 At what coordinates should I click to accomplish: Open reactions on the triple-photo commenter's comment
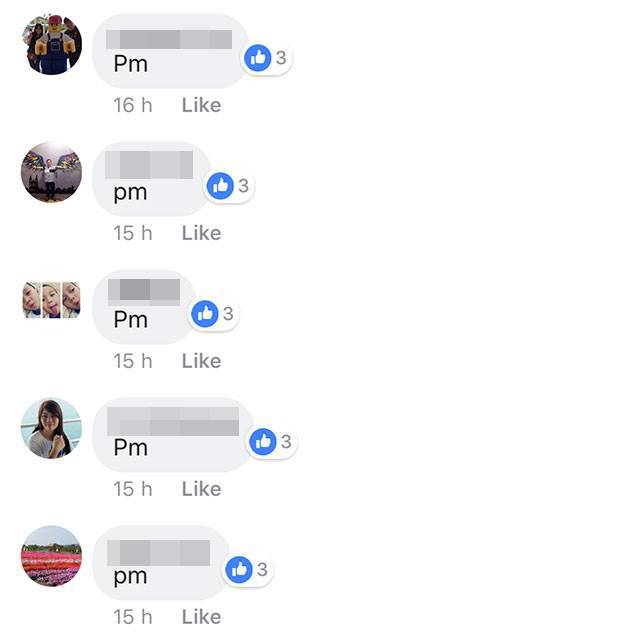(213, 314)
